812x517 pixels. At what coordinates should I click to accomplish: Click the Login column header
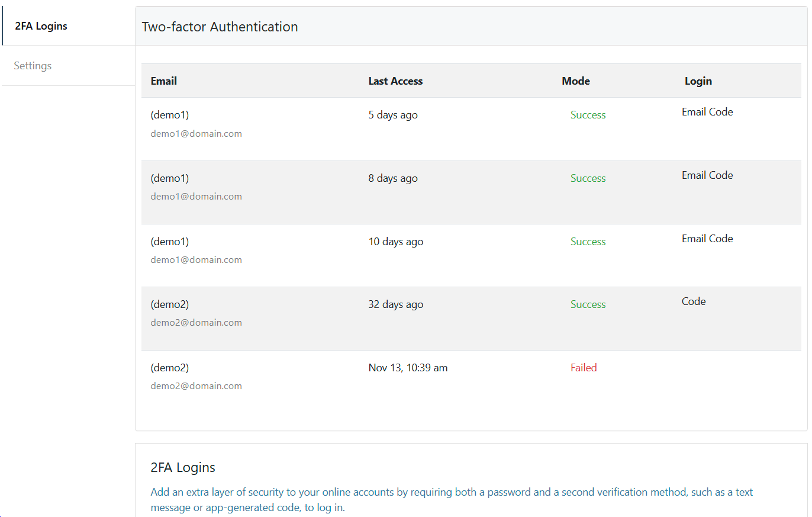tap(698, 81)
